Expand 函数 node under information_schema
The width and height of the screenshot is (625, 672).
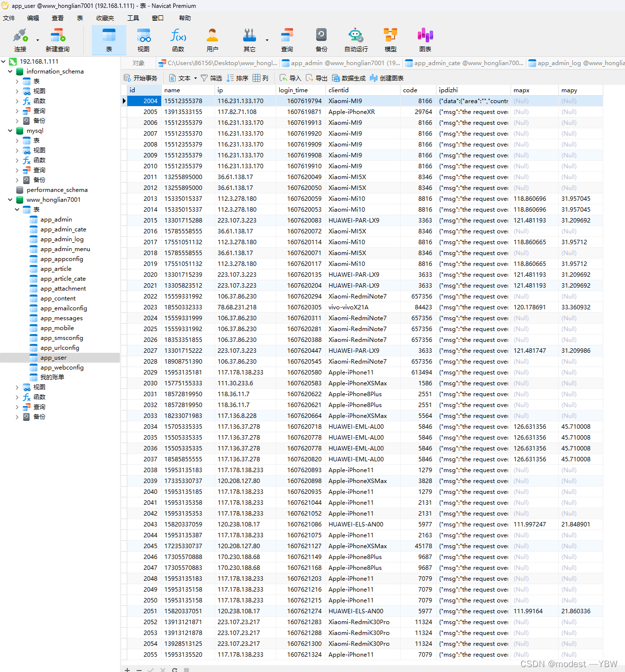pyautogui.click(x=17, y=101)
